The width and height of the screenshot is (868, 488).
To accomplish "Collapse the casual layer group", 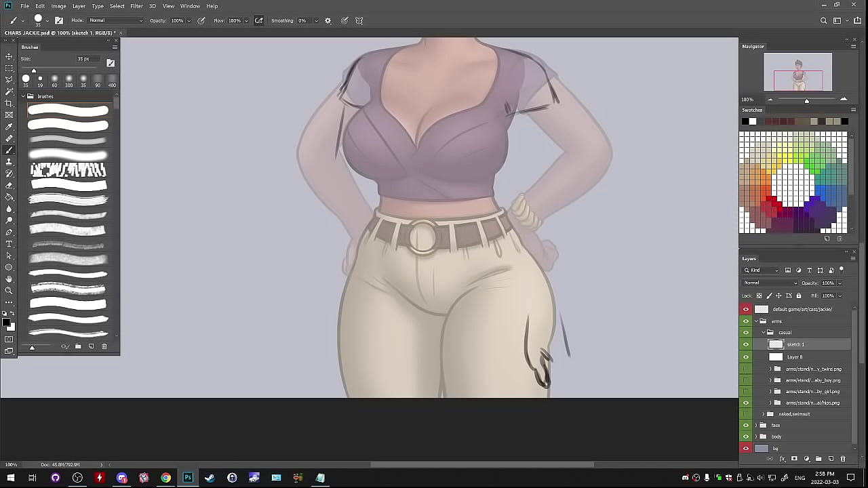I will tap(763, 333).
